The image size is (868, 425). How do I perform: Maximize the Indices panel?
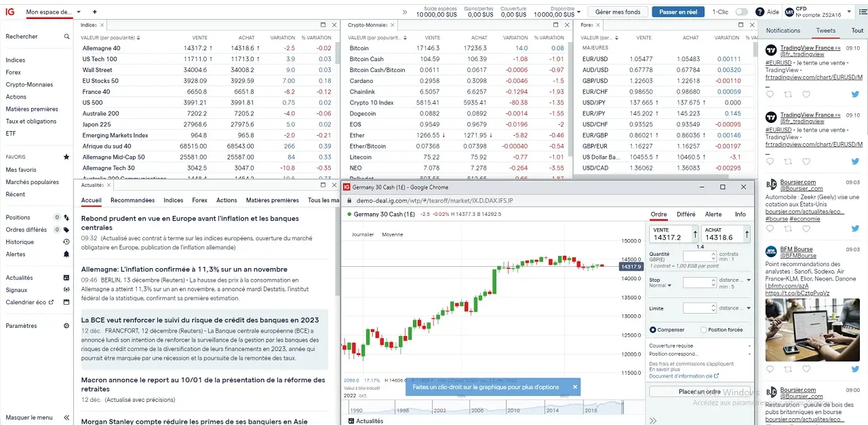click(323, 24)
